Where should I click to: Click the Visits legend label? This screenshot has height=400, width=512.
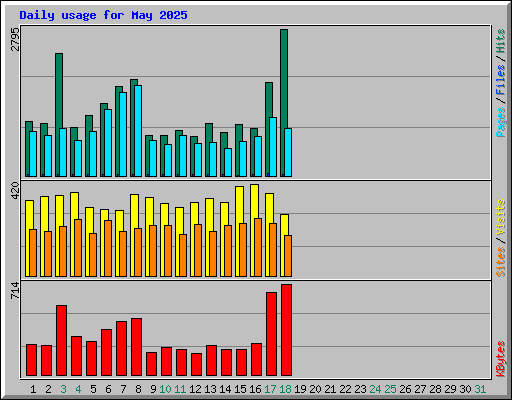click(501, 217)
